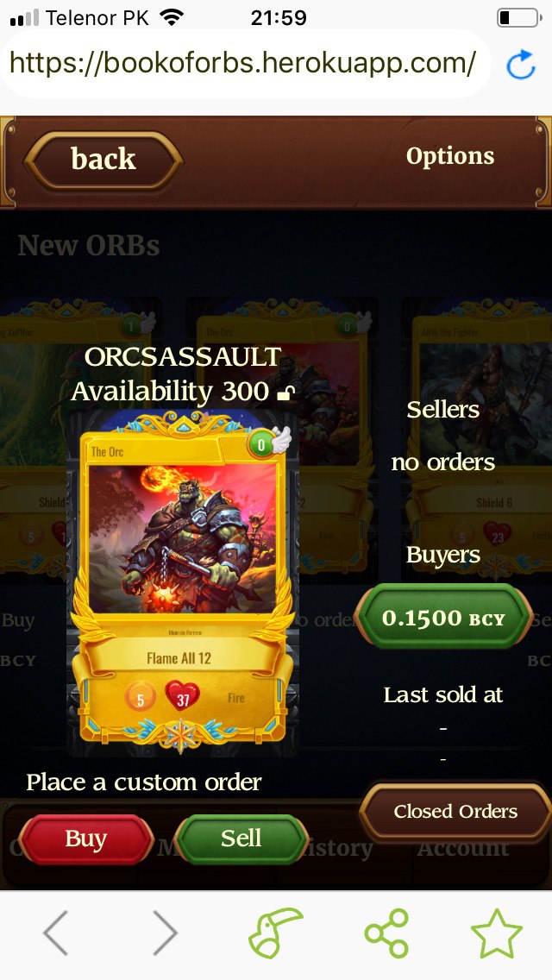This screenshot has width=552, height=980.
Task: Tap the browser back arrow
Action: coord(56,932)
